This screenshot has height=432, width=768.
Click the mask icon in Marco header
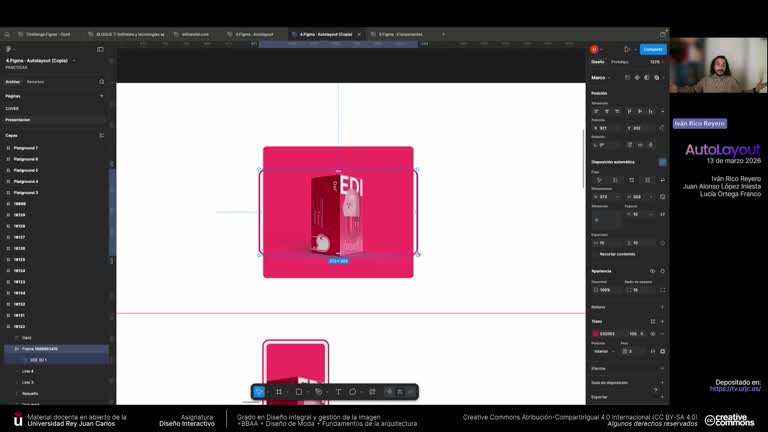pos(647,78)
